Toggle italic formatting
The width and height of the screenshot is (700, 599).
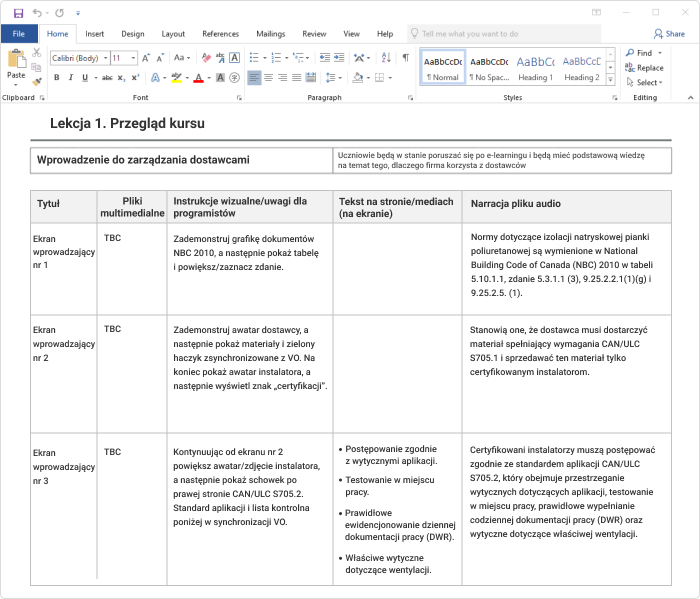(x=71, y=78)
